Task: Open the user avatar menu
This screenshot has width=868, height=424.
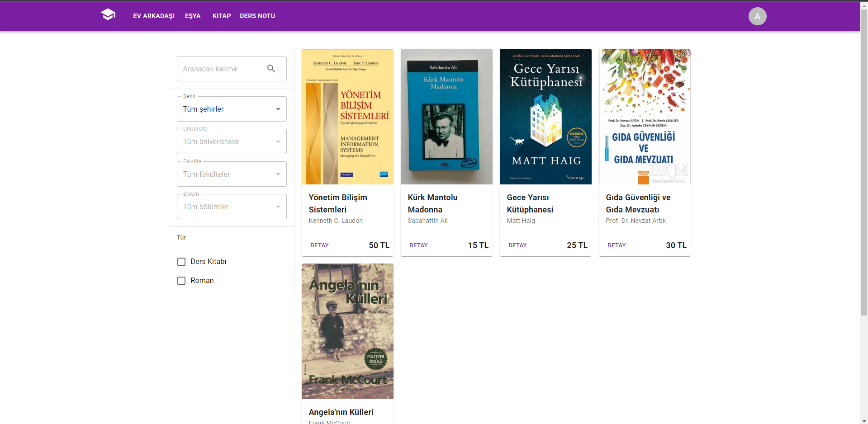Action: pos(758,16)
